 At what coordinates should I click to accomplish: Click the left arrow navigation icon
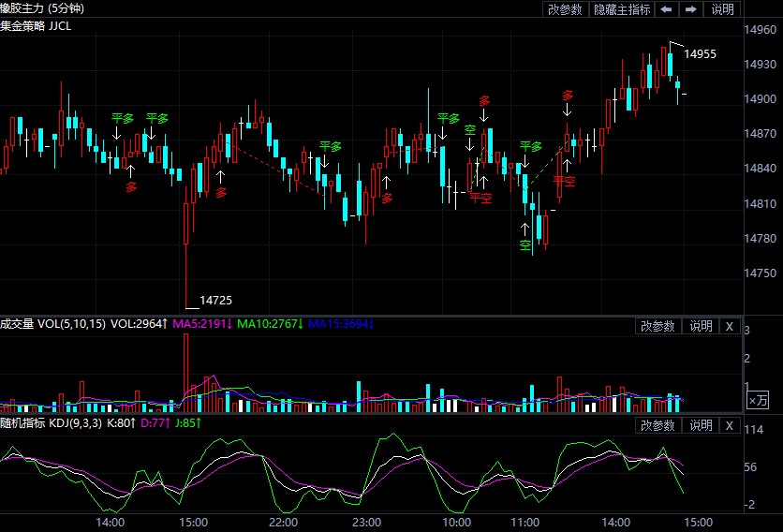(x=666, y=9)
